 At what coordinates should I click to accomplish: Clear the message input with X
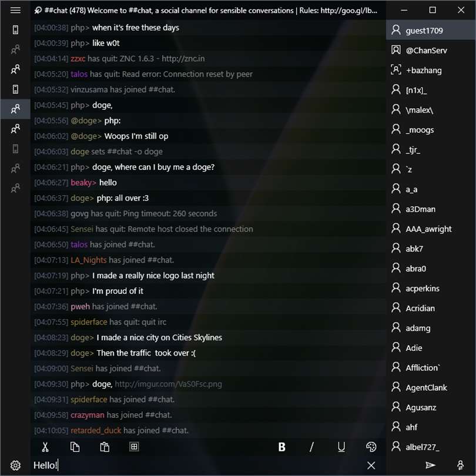pos(371,465)
